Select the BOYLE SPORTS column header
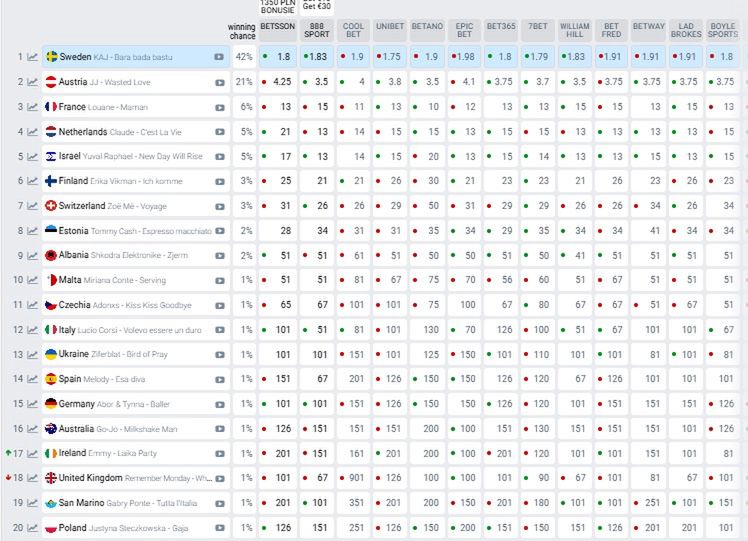Viewport: 748px width, 541px height. pyautogui.click(x=723, y=30)
